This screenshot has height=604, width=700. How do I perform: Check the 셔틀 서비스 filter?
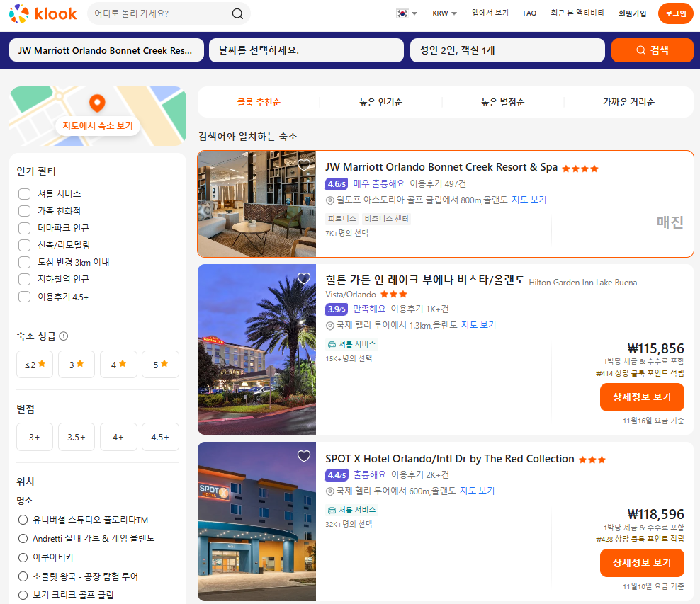pyautogui.click(x=25, y=194)
